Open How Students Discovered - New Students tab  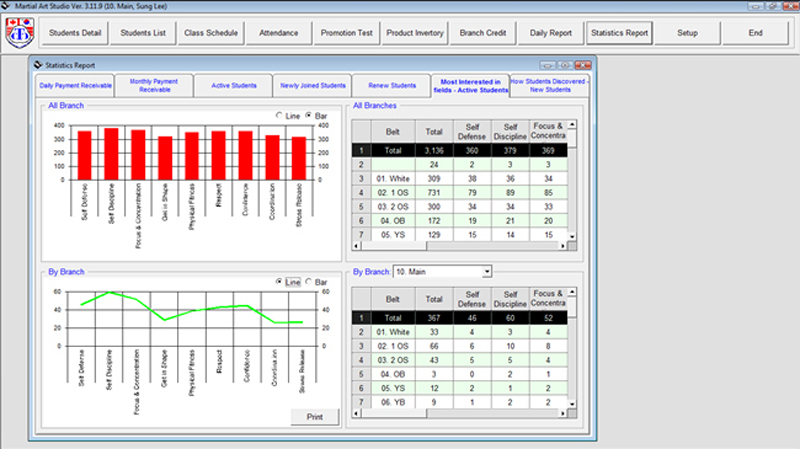[x=548, y=84]
